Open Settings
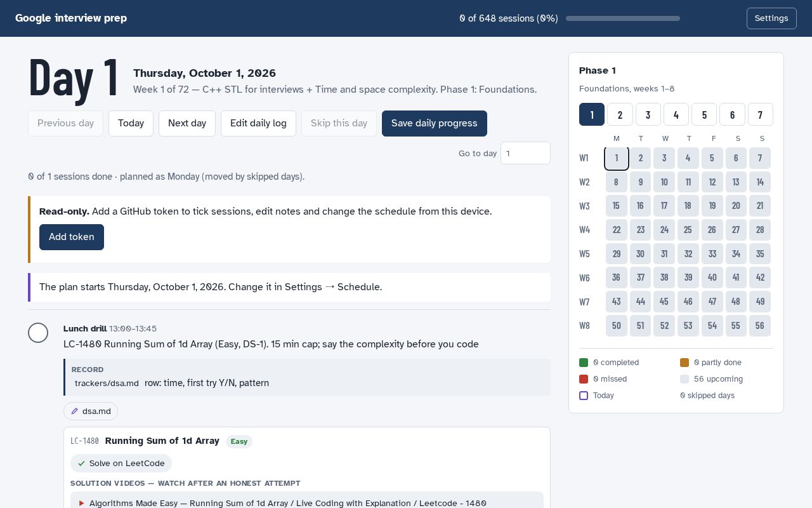Viewport: 812px width, 508px height. [771, 18]
